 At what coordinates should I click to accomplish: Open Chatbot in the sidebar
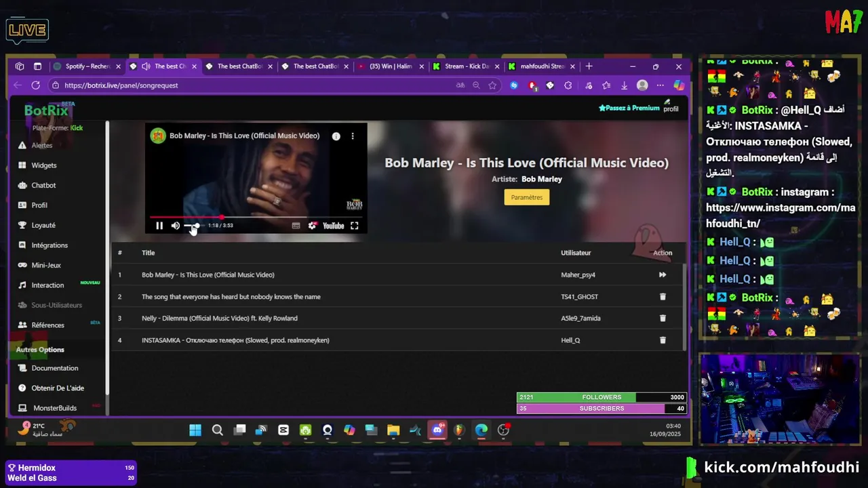43,185
